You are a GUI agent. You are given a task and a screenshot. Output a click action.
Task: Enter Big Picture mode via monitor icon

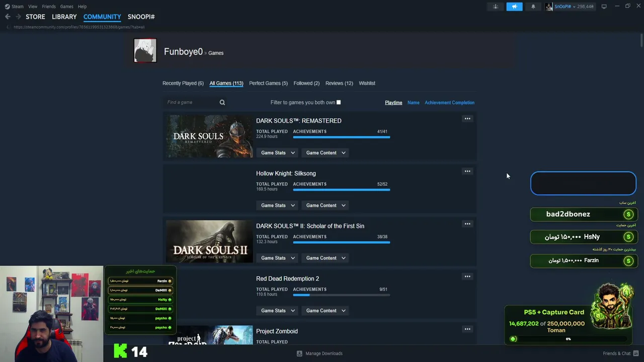click(604, 7)
